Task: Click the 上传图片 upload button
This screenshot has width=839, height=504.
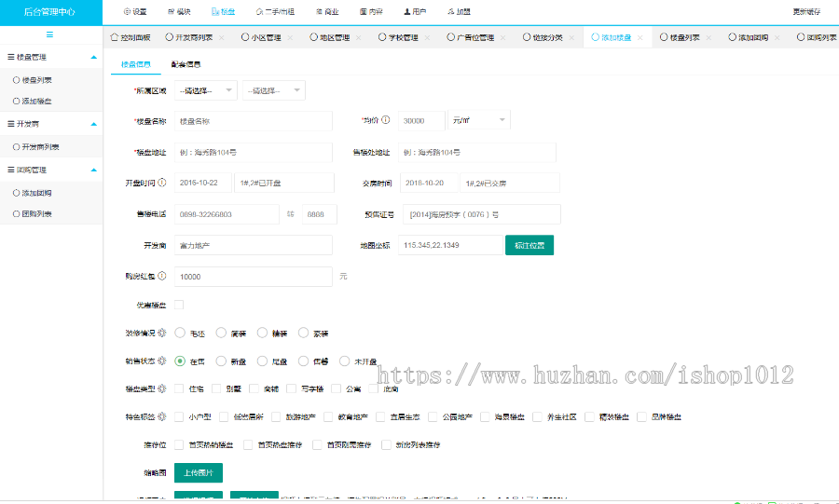Action: [x=199, y=472]
